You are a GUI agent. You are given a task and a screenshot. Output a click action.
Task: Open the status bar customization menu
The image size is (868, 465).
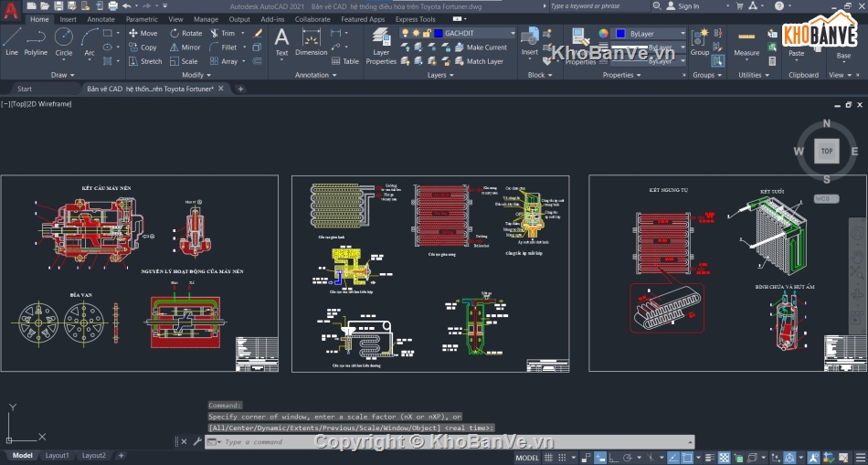click(x=860, y=458)
